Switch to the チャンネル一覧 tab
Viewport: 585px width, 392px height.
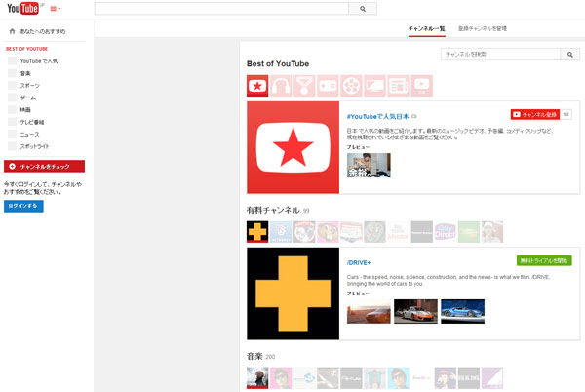[x=427, y=28]
